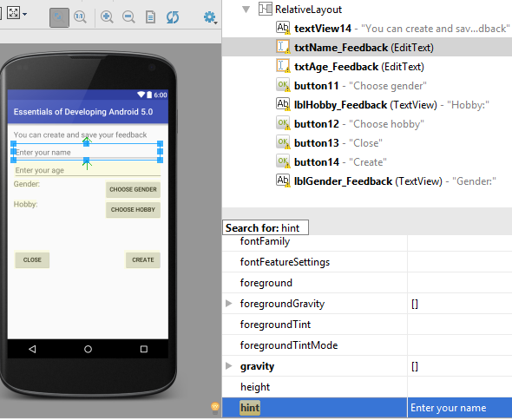The width and height of the screenshot is (512, 420).
Task: Click the Search for: hint box
Action: tap(266, 227)
